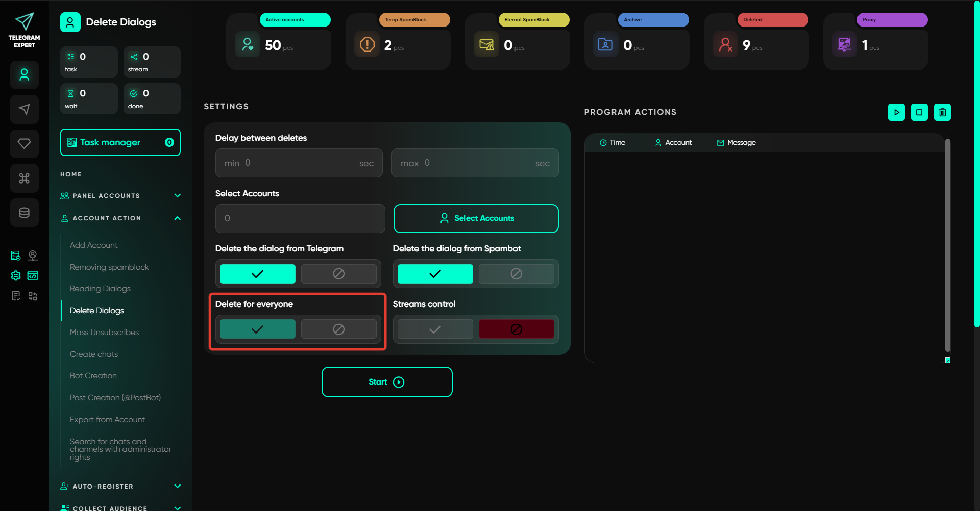This screenshot has height=511, width=980.
Task: Open the diamond icon in left sidebar
Action: coord(24,144)
